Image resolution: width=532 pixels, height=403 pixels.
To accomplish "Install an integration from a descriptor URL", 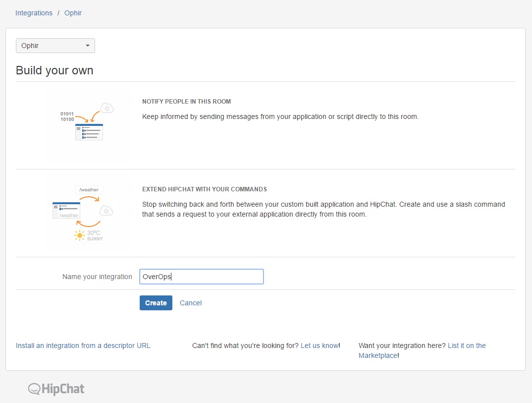I will 83,345.
